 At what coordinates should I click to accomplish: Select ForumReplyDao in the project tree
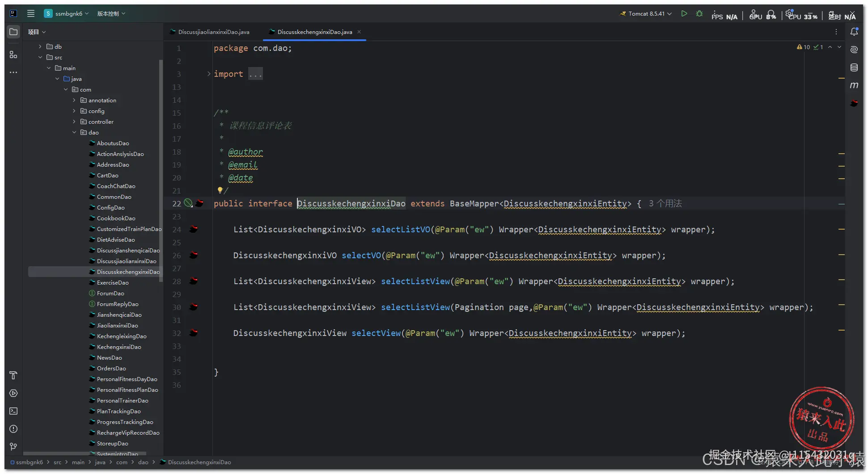tap(118, 304)
